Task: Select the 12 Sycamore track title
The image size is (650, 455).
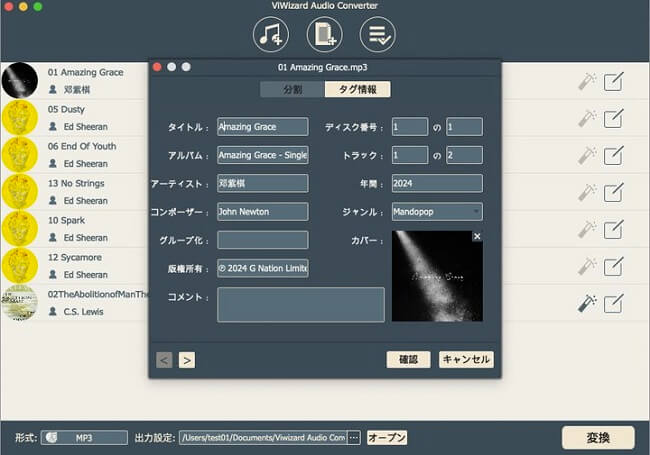Action: [x=75, y=257]
